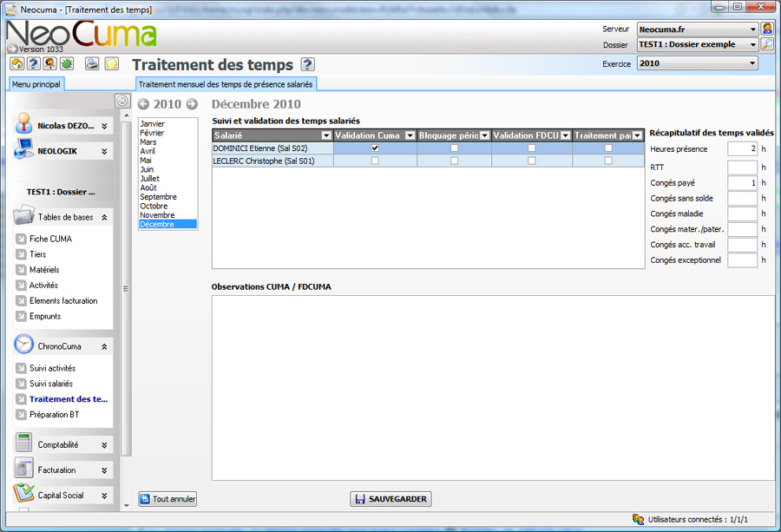Click the Observations CUMA / FDCUMA text area
The height and width of the screenshot is (532, 781).
point(493,388)
